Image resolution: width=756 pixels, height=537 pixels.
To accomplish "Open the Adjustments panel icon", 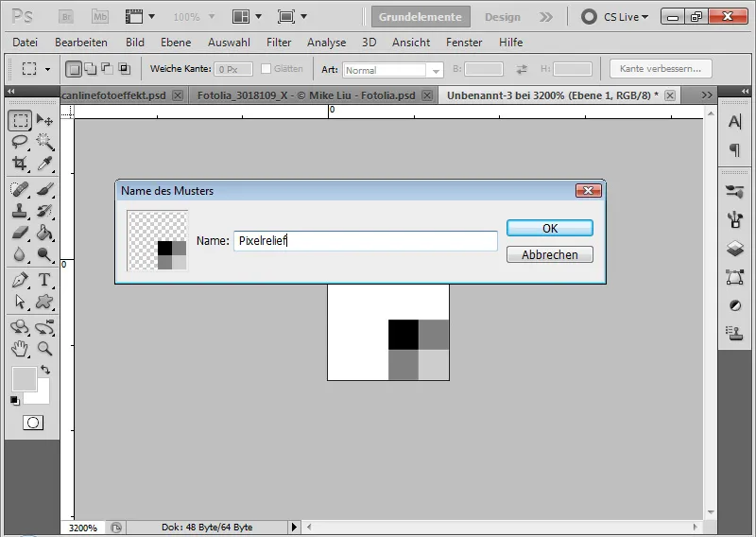I will (735, 305).
